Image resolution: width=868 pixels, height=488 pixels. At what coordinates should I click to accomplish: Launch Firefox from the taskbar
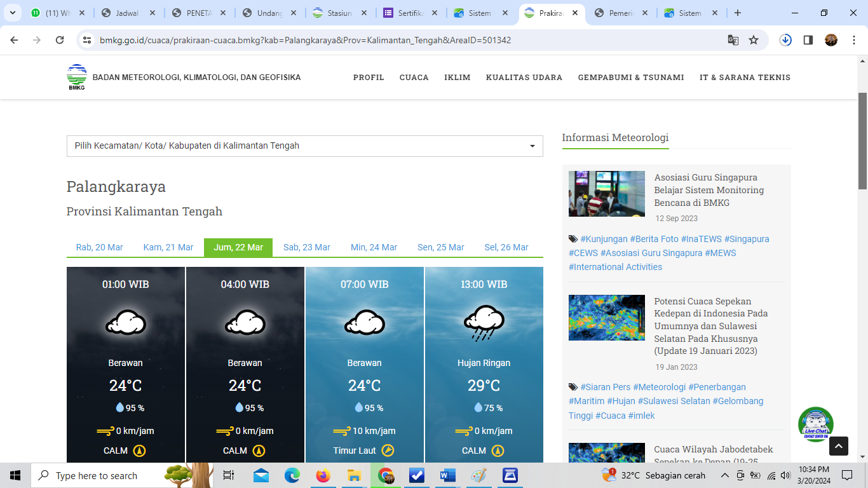coord(323,475)
